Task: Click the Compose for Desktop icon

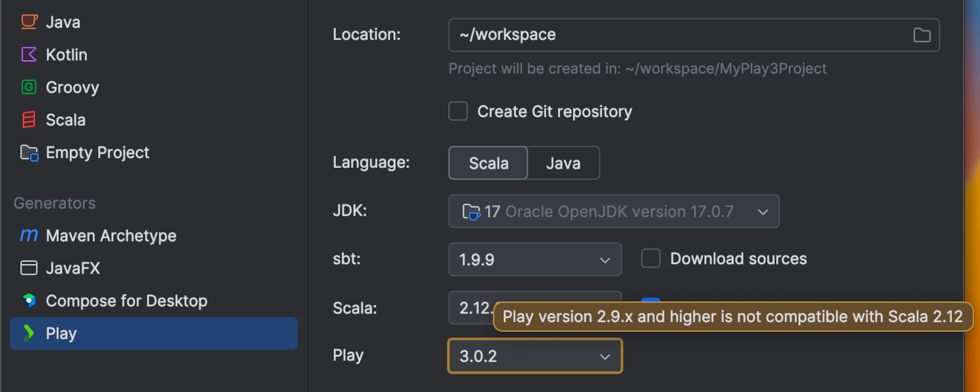Action: pyautogui.click(x=29, y=301)
